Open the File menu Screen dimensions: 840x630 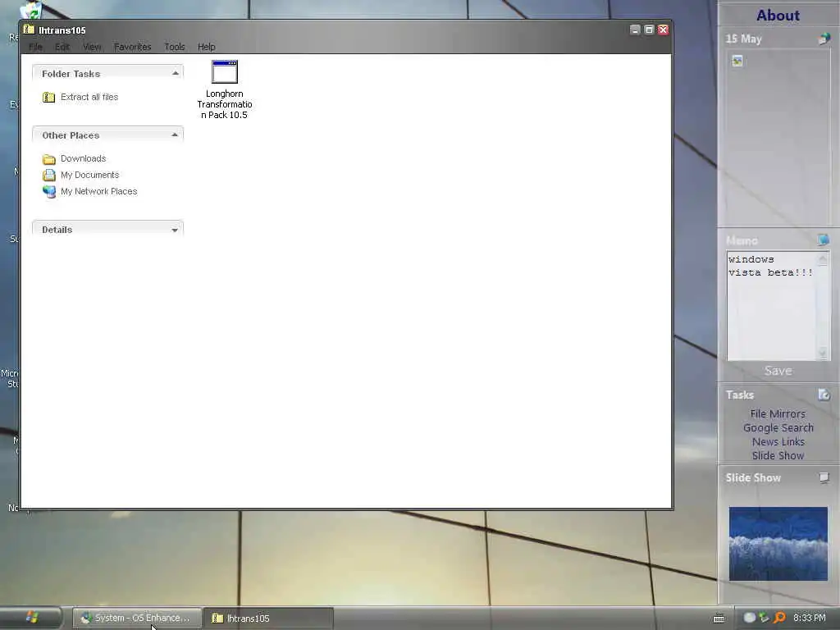[35, 47]
